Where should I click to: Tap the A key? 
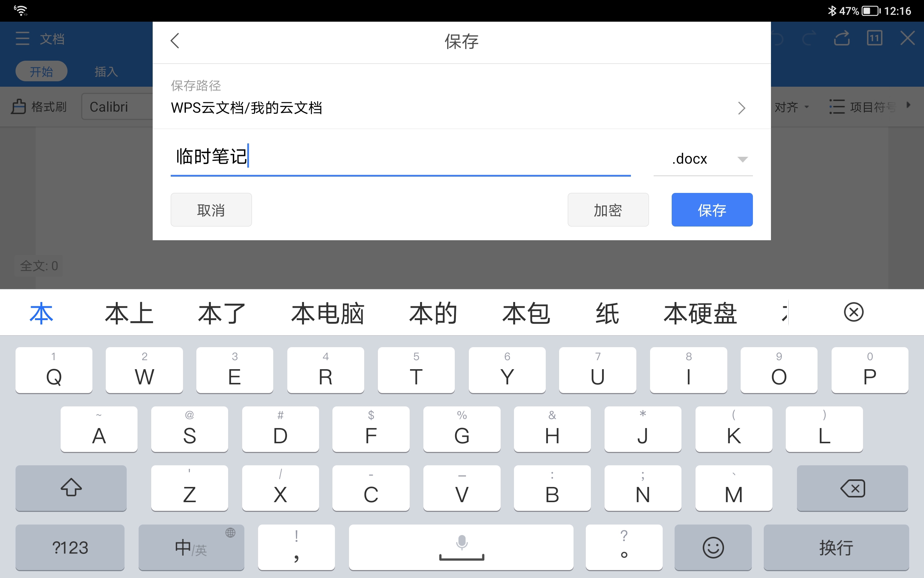[x=99, y=428]
